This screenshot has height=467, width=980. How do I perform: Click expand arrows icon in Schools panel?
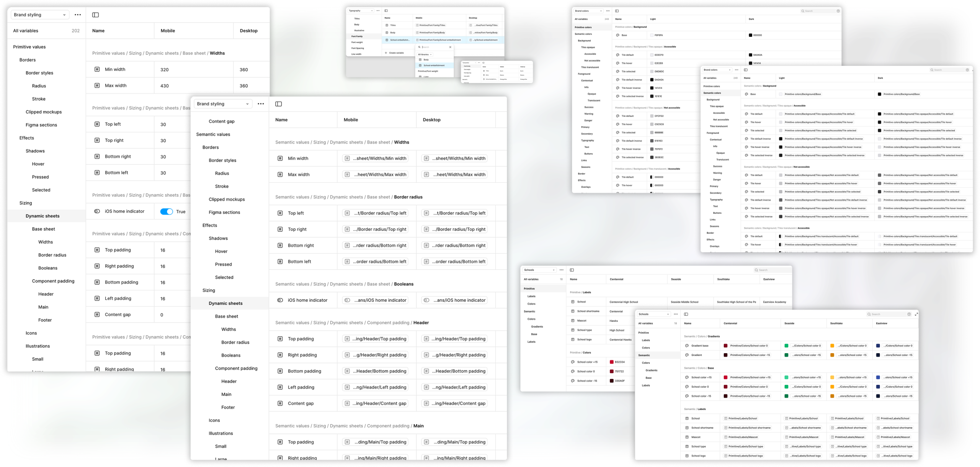point(916,314)
